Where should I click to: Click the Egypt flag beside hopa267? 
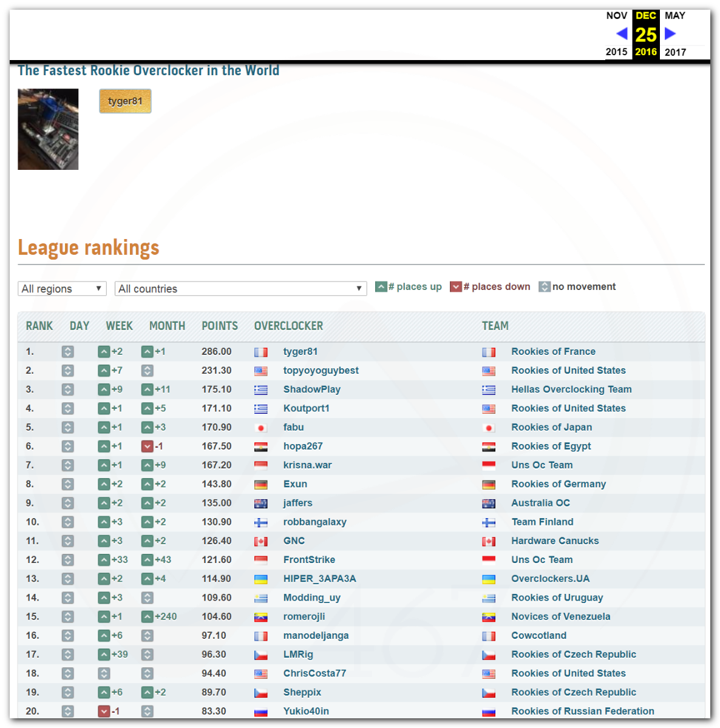tap(261, 447)
